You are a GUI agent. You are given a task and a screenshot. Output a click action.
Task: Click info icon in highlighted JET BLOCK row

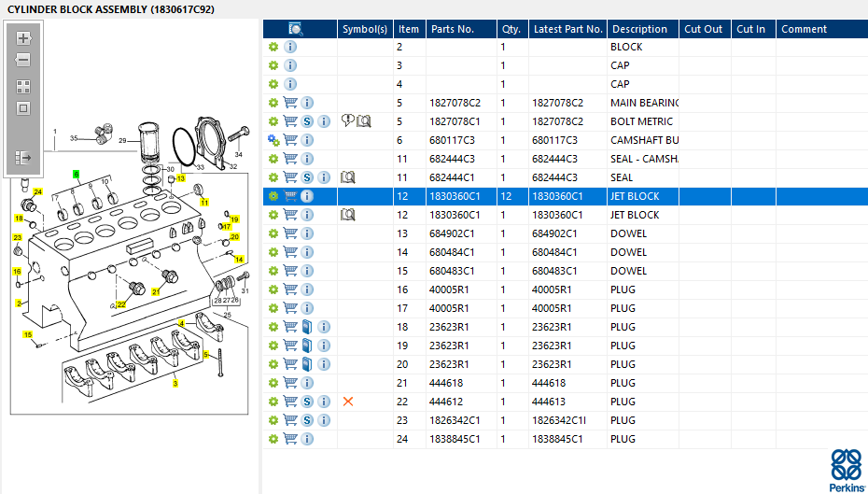(307, 197)
